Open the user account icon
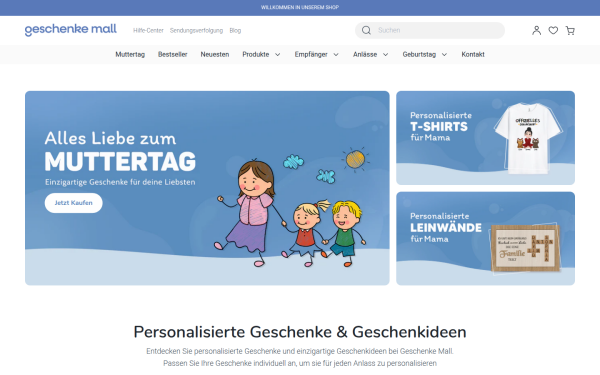This screenshot has height=375, width=600. (x=536, y=30)
